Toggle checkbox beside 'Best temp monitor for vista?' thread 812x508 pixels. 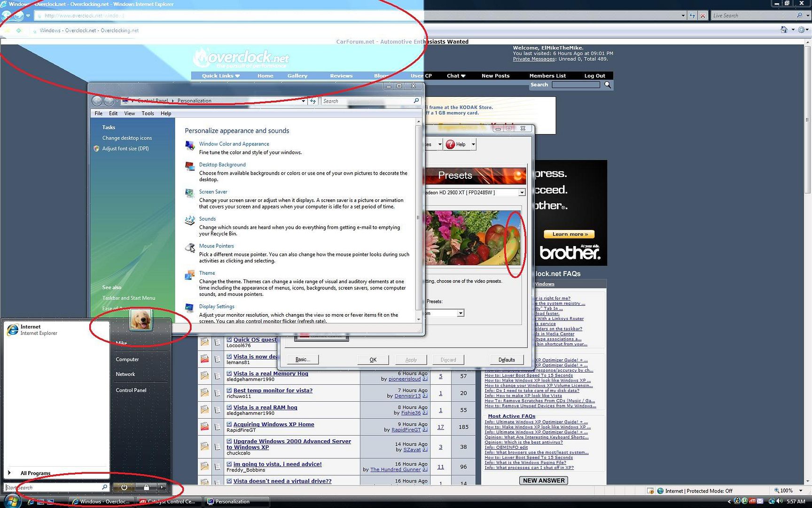click(229, 390)
